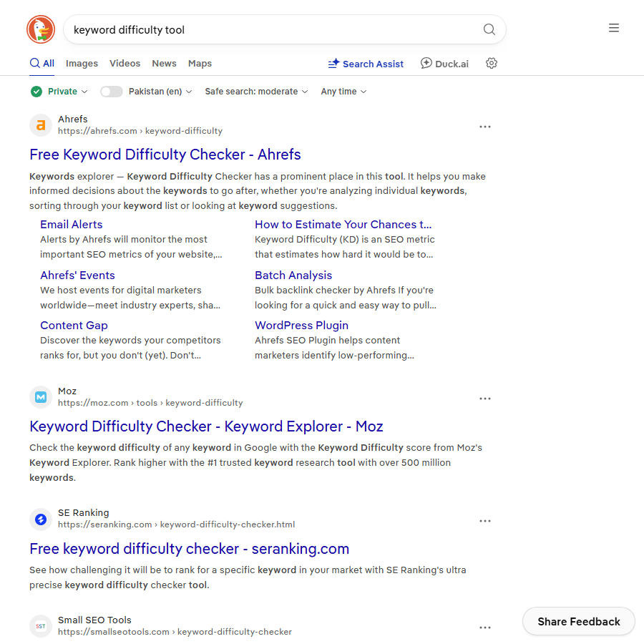Switch to the News tab
Viewport: 644px width, 644px height.
(x=164, y=63)
